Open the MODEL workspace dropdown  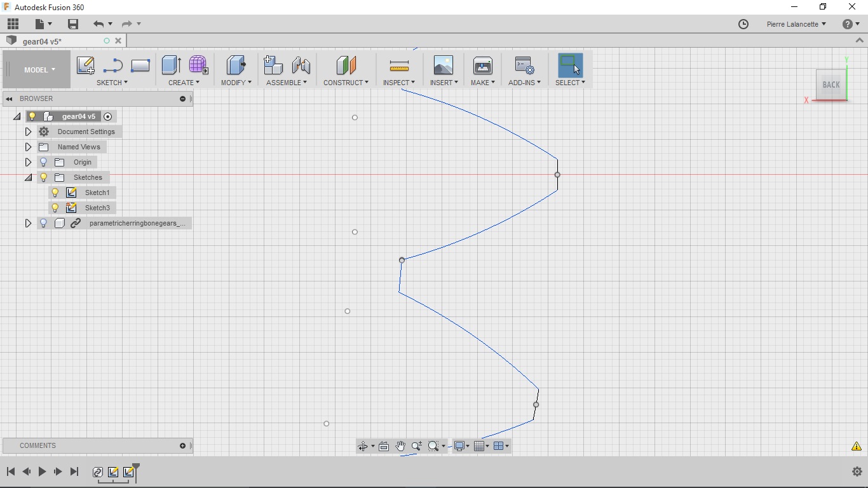point(39,70)
